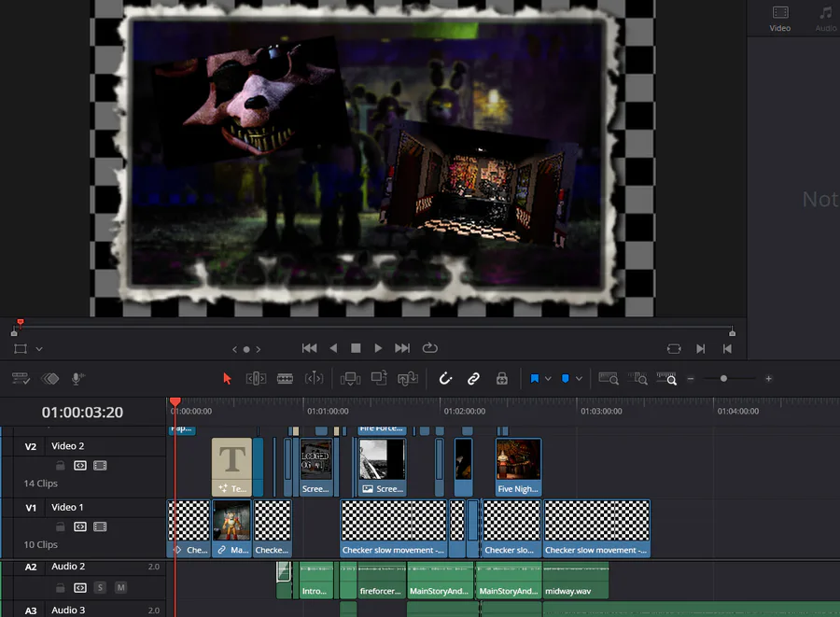Toggle Snapping magnet in the toolbar

[445, 379]
